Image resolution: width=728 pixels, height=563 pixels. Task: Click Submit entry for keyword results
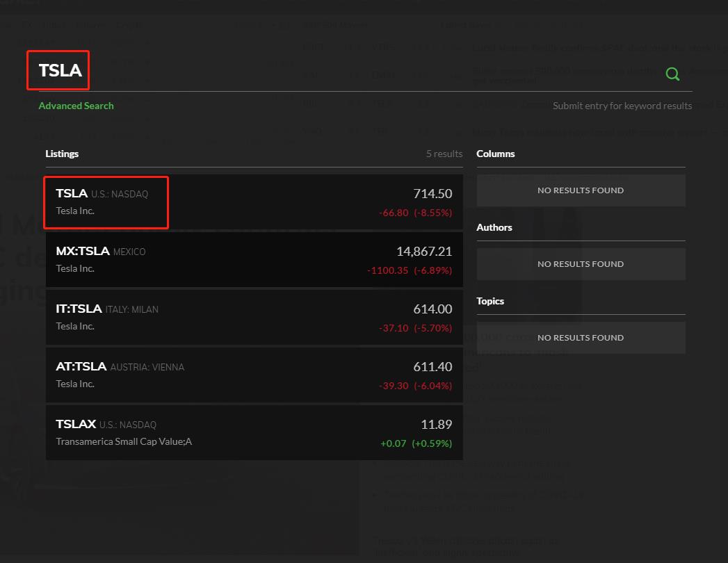click(622, 106)
